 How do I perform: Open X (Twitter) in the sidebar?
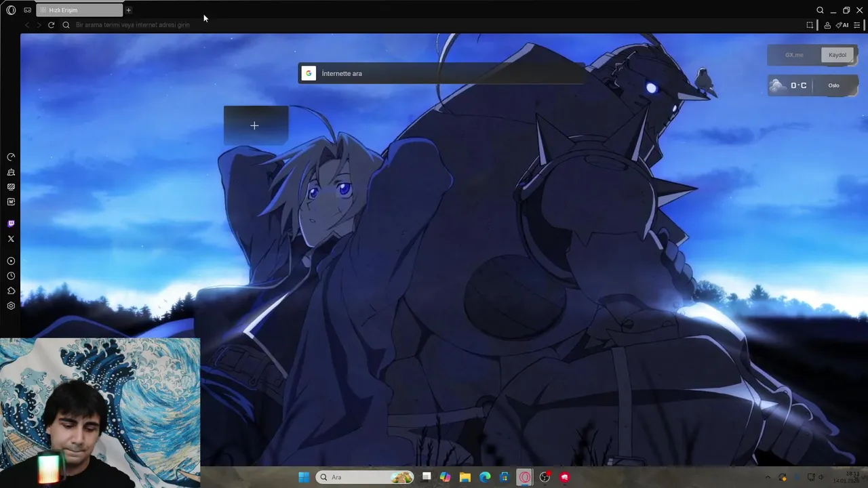point(11,239)
